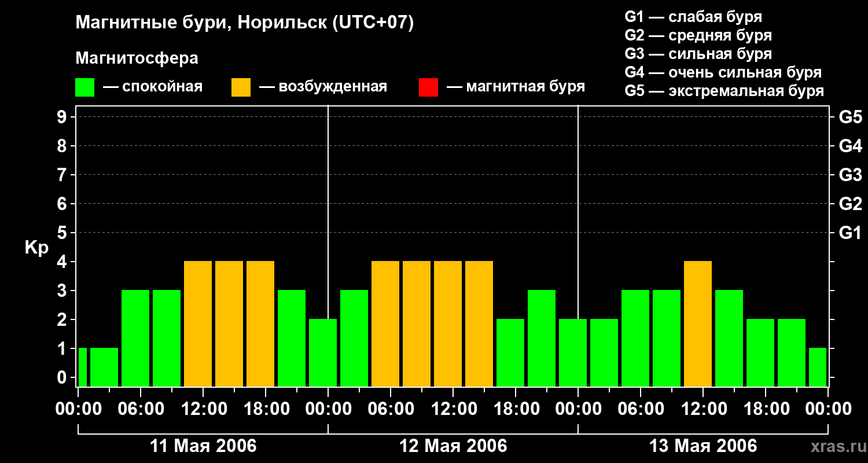Click the «G3 — сильная буря» legend line
The image size is (868, 463).
point(698,54)
